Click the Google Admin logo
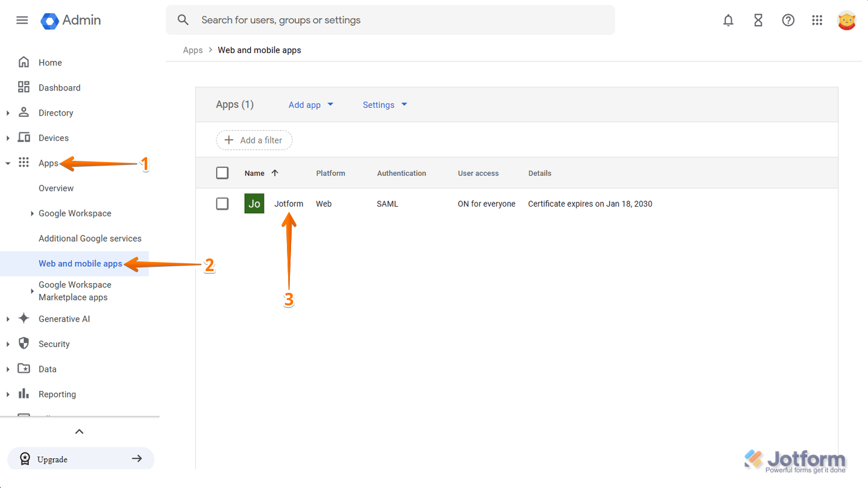Viewport: 868px width, 488px height. 71,20
